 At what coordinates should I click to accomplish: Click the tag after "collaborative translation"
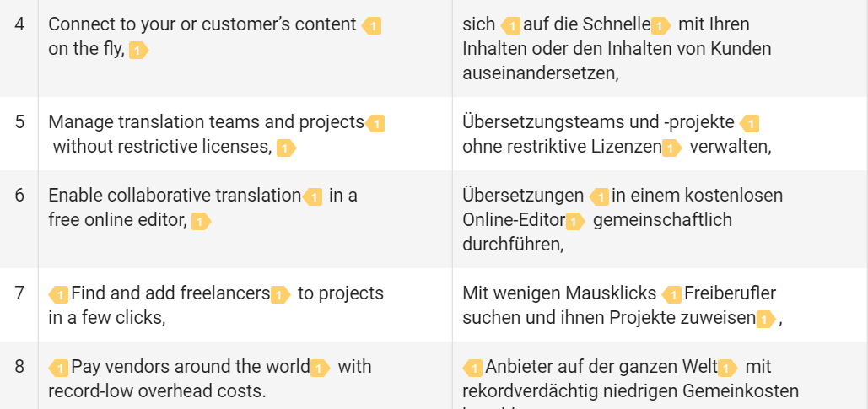coord(313,197)
